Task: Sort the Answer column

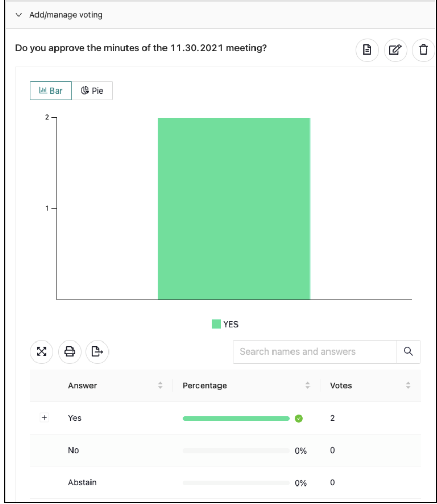Action: pos(159,385)
